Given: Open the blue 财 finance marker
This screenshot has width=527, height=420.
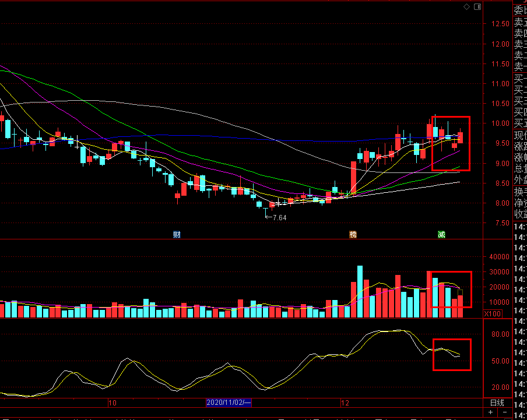Looking at the screenshot, I should [177, 234].
